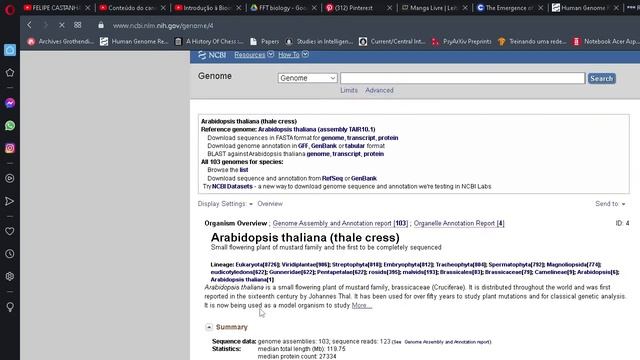Open Organelle Annotation Report [4]
This screenshot has height=360, width=640.
point(459,223)
